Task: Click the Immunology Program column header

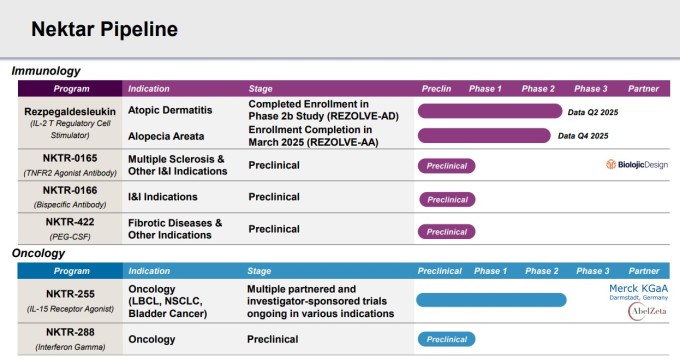Action: point(70,89)
